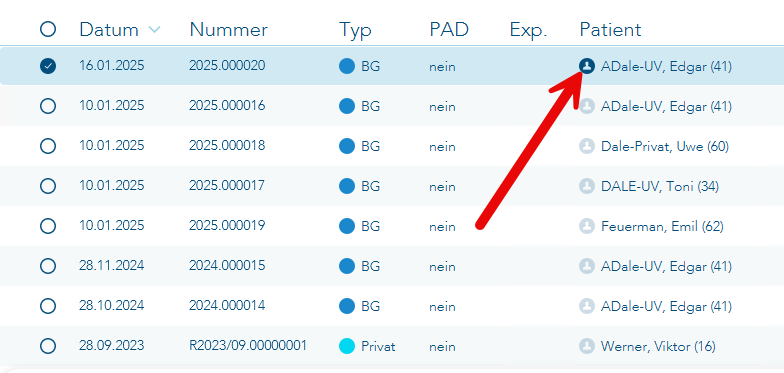
Task: Click blue BG type dot for 2025.000019
Action: point(347,226)
